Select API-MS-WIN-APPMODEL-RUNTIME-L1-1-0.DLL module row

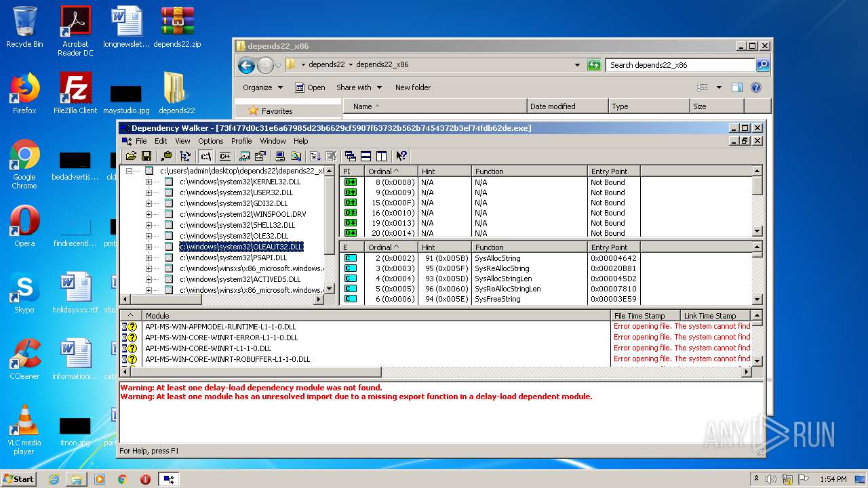click(x=435, y=327)
